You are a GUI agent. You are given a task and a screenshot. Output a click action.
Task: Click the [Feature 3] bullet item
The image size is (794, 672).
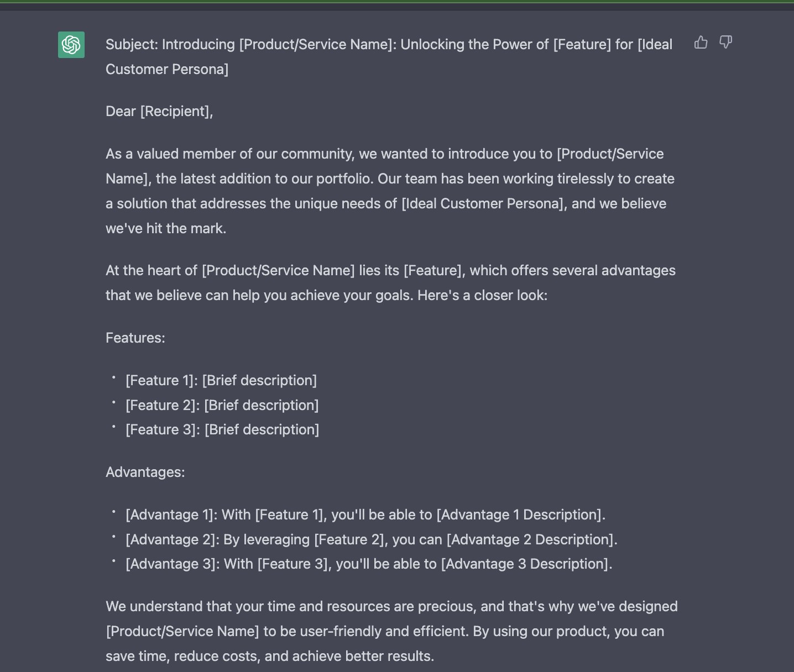point(223,429)
